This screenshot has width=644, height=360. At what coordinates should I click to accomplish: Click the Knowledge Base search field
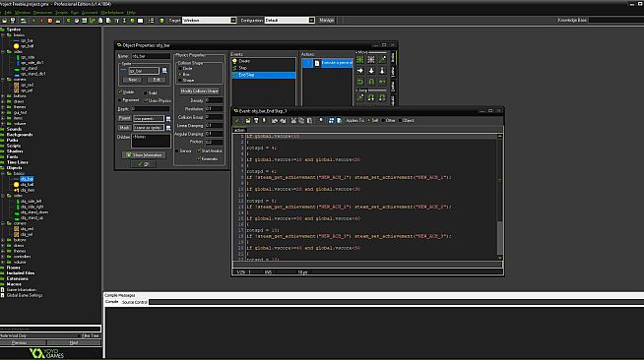pyautogui.click(x=616, y=20)
